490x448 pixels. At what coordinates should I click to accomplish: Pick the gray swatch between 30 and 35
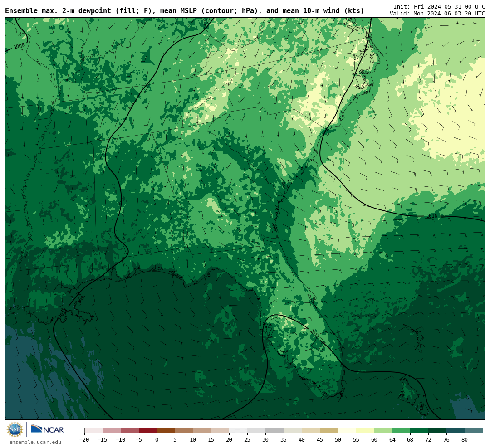(274, 431)
